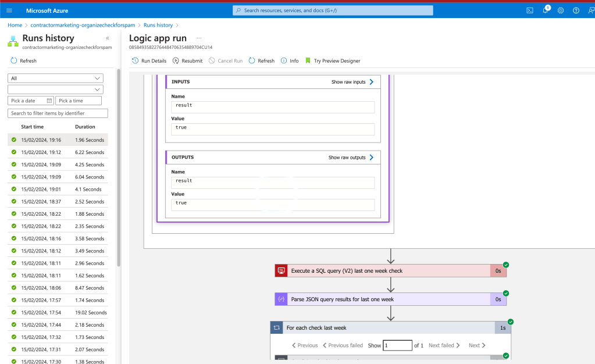Refresh the Logic app run view
This screenshot has width=595, height=364.
pyautogui.click(x=262, y=60)
